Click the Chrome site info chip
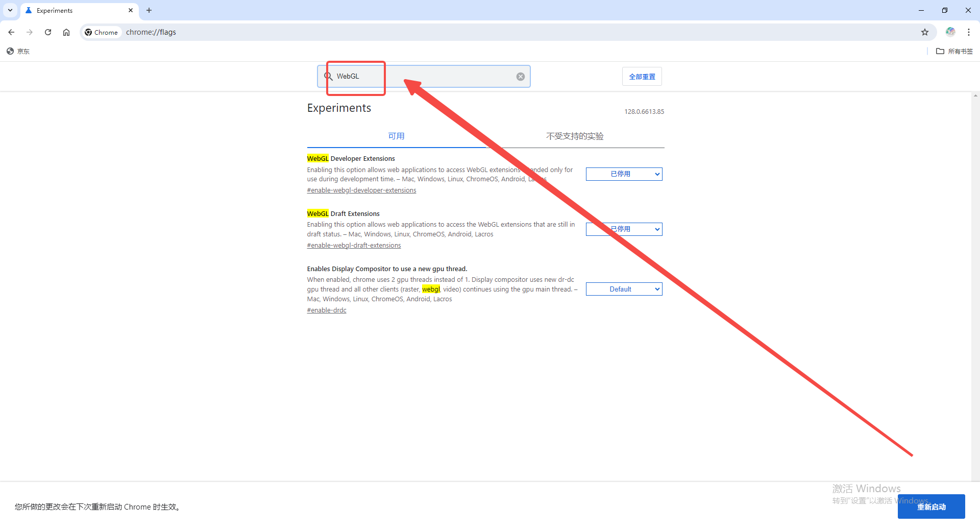The height and width of the screenshot is (531, 980). [x=102, y=32]
